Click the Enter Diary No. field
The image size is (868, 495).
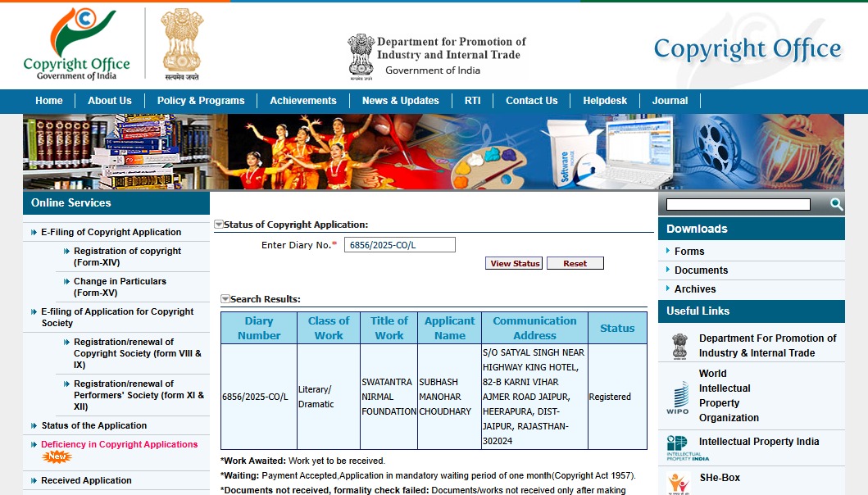[x=399, y=245]
